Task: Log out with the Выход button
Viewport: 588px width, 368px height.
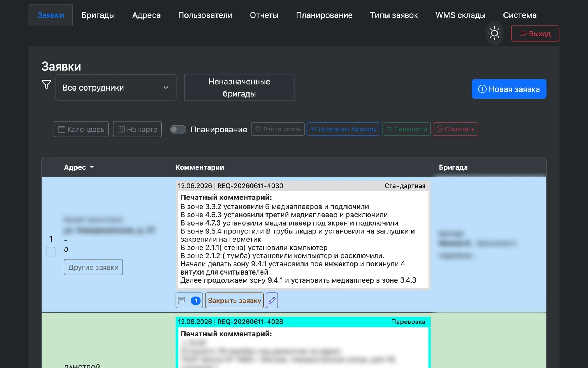Action: (535, 33)
